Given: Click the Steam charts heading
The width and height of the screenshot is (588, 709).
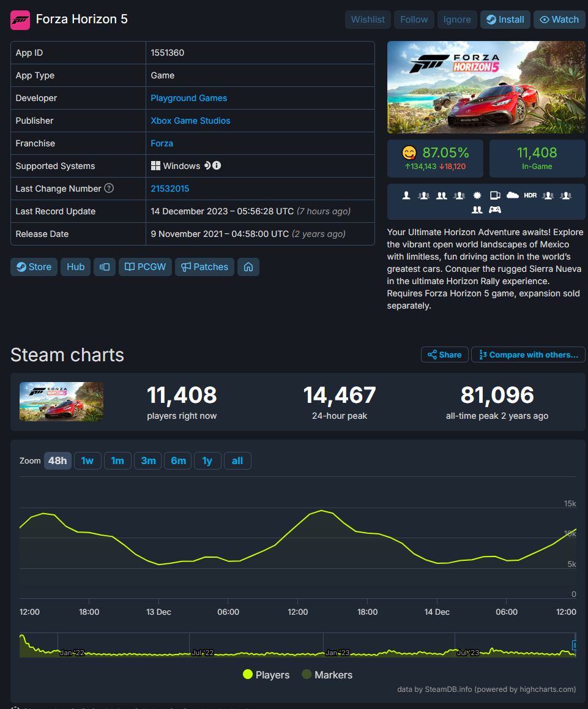Looking at the screenshot, I should click(67, 355).
